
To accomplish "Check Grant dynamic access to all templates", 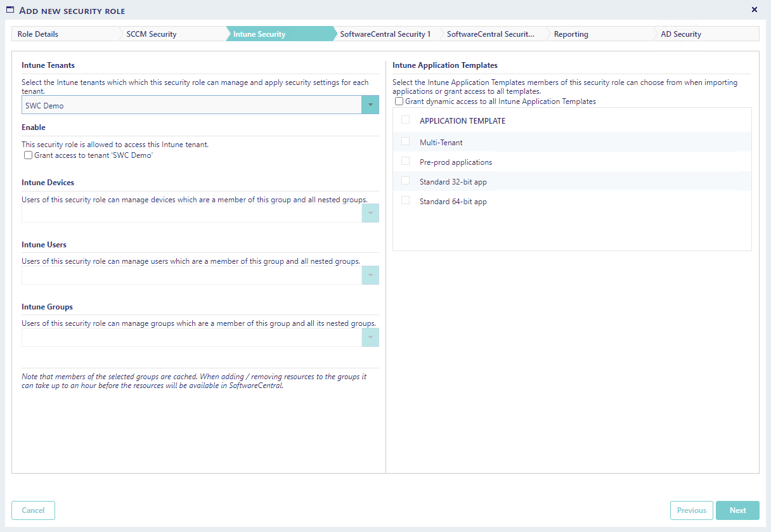I will pos(399,101).
